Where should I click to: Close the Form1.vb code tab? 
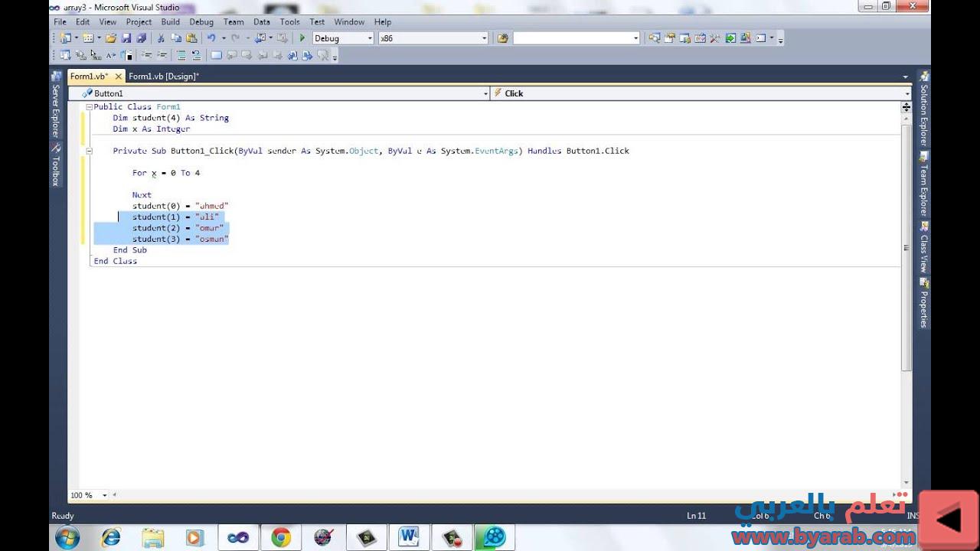[x=119, y=77]
